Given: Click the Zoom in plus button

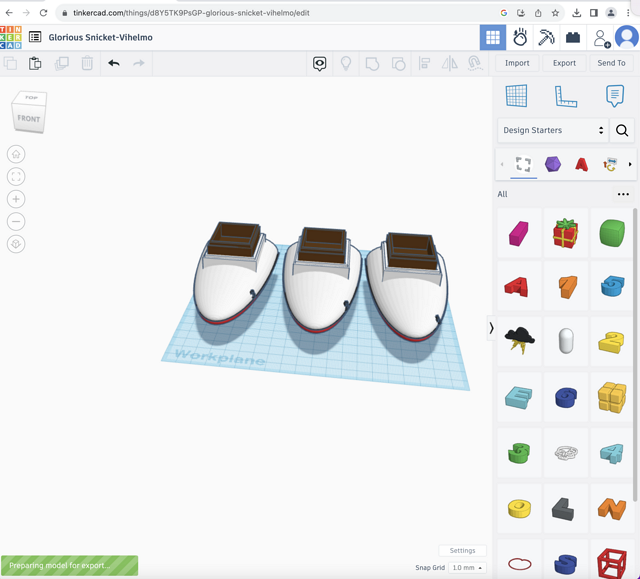Looking at the screenshot, I should pos(16,199).
